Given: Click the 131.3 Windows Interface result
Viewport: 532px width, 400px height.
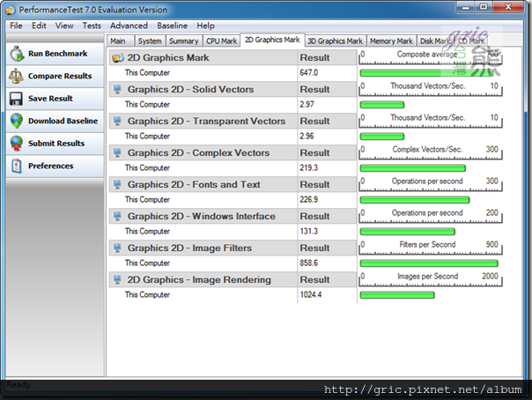Looking at the screenshot, I should (x=309, y=232).
